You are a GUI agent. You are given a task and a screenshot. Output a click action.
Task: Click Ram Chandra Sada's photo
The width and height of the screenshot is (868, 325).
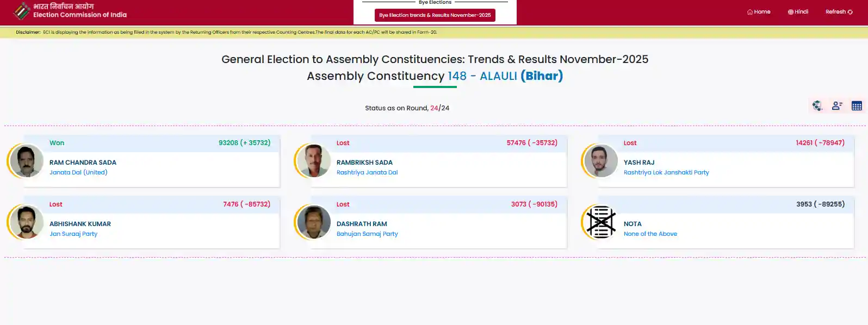tap(27, 161)
